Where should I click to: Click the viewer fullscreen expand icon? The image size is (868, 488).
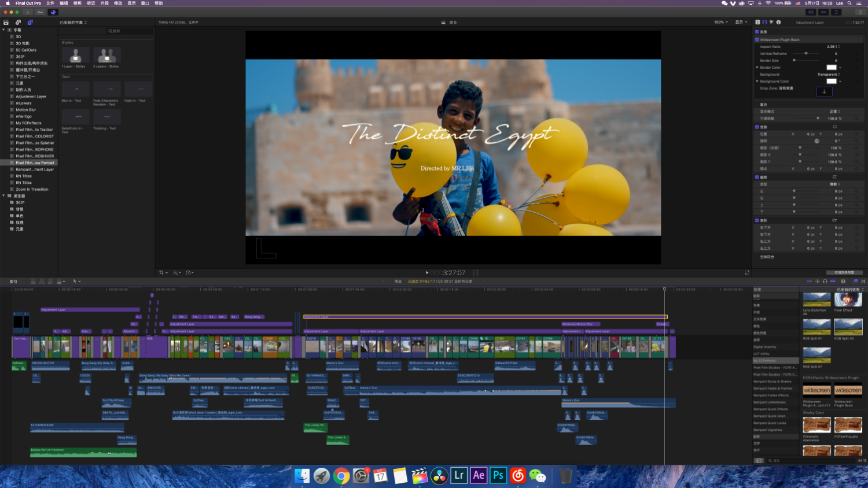746,272
